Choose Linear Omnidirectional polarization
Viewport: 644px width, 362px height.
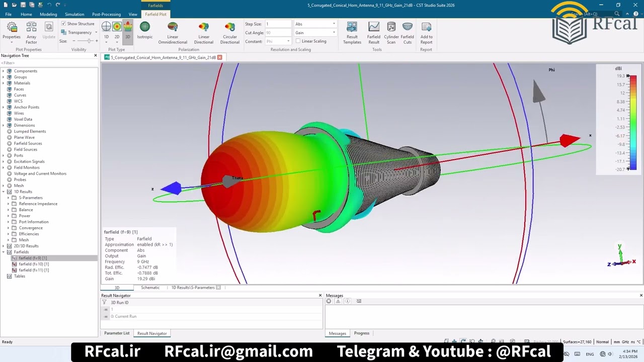[173, 33]
